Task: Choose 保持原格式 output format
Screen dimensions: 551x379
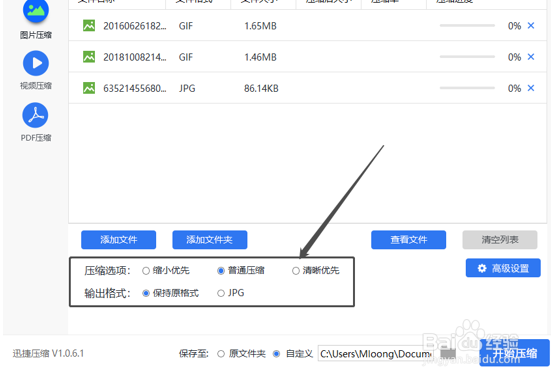Action: point(146,293)
